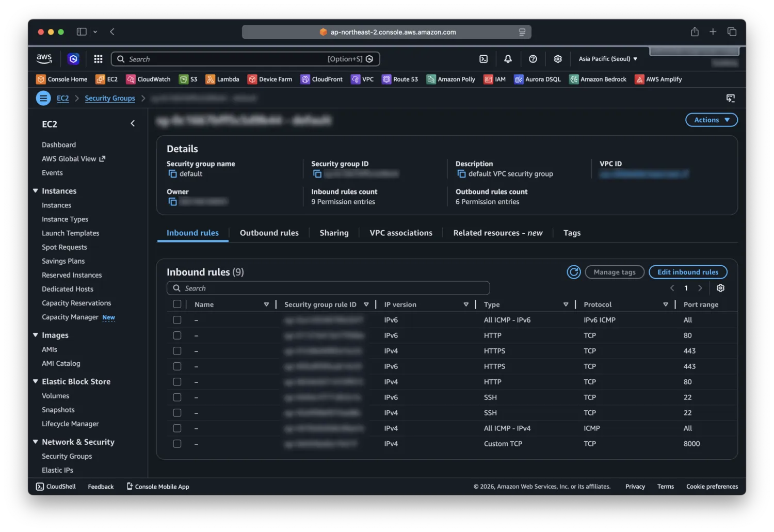
Task: Open the Type column filter
Action: click(x=566, y=304)
